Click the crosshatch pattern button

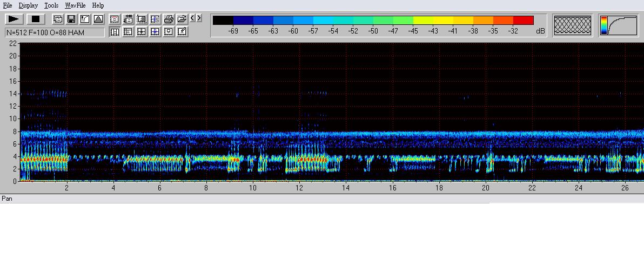click(x=573, y=25)
